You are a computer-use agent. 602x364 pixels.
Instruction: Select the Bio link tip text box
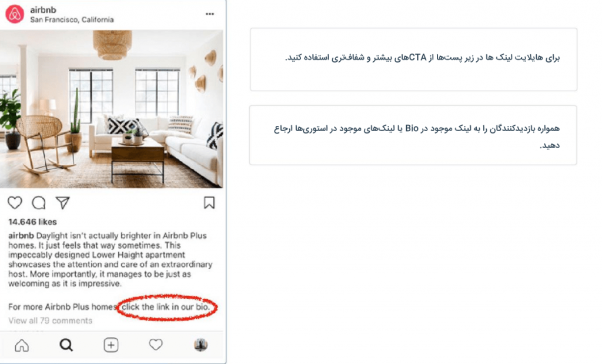(413, 135)
